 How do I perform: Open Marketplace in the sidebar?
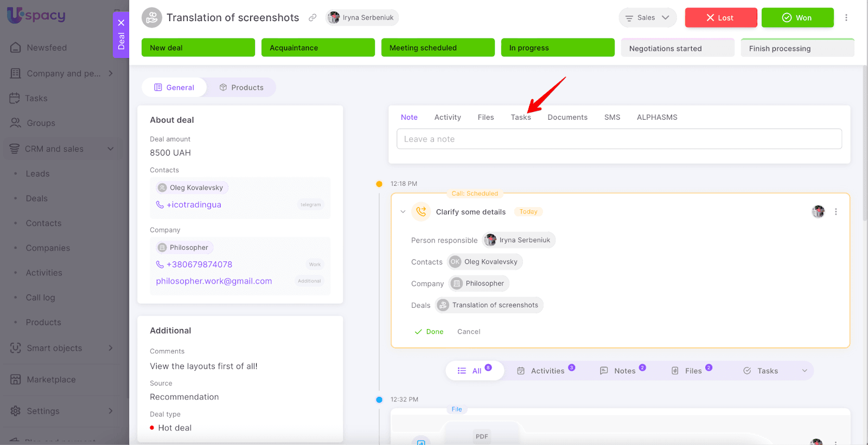tap(51, 379)
